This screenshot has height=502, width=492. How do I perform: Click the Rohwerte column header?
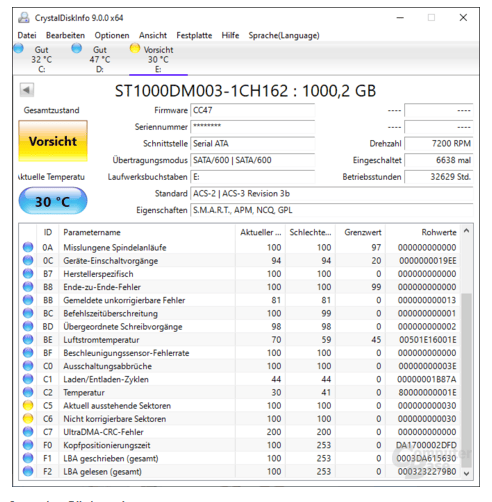pos(423,232)
